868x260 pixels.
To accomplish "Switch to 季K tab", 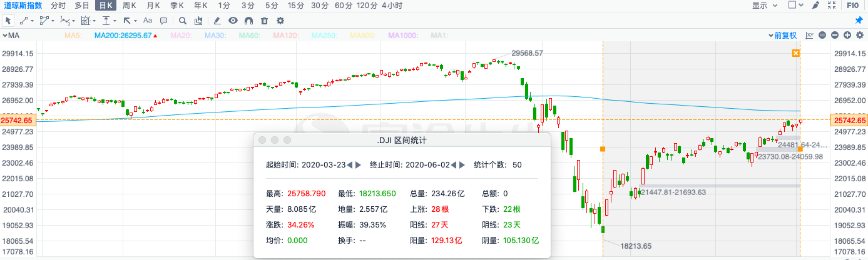I will pyautogui.click(x=177, y=5).
